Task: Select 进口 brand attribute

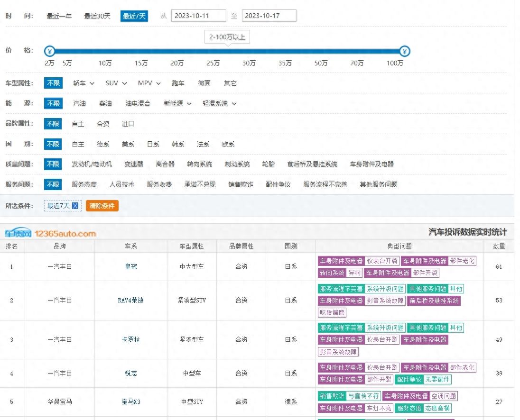Action: point(128,124)
